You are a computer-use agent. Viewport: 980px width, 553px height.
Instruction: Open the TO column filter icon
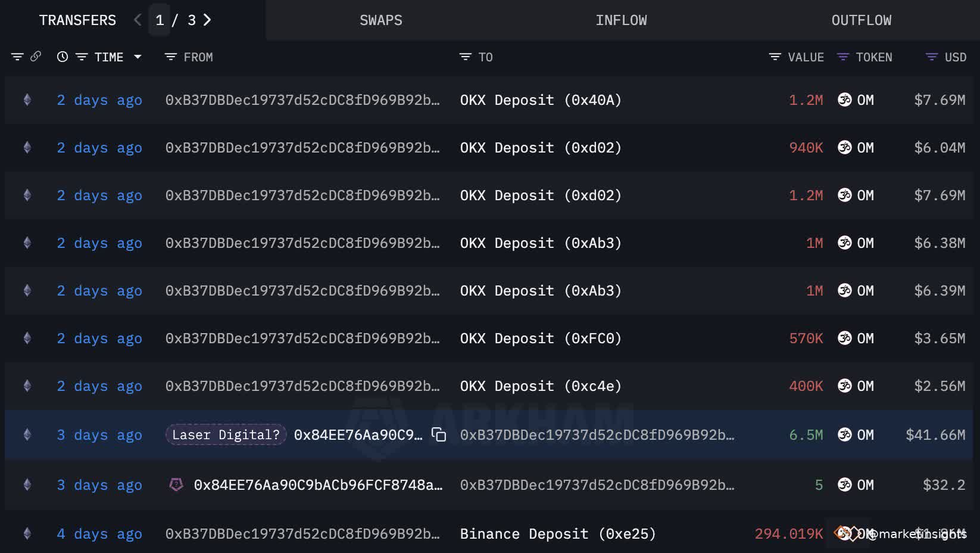[466, 57]
